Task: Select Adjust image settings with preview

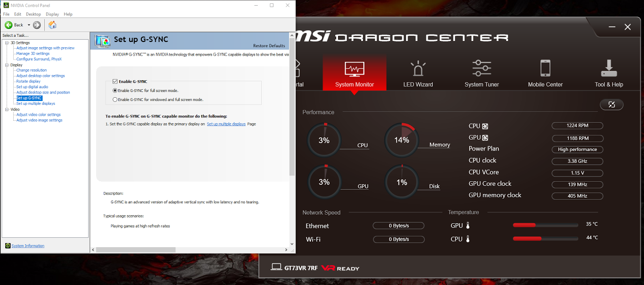Action: coord(45,48)
